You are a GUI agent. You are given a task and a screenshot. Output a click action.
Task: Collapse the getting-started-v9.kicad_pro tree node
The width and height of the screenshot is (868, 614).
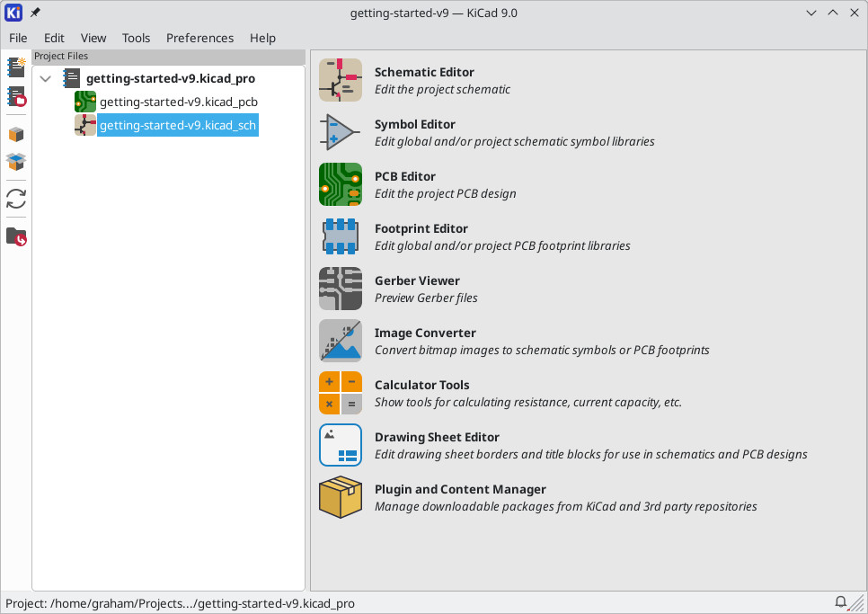pyautogui.click(x=46, y=78)
